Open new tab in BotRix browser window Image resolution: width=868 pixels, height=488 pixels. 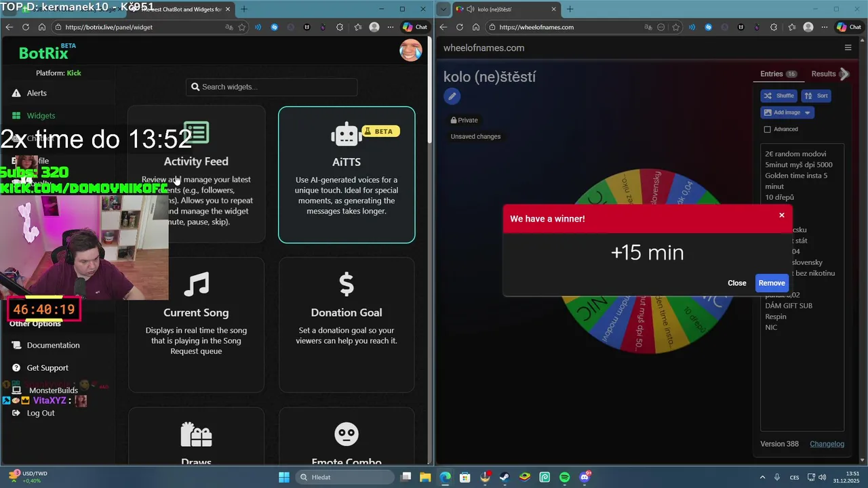(x=244, y=9)
